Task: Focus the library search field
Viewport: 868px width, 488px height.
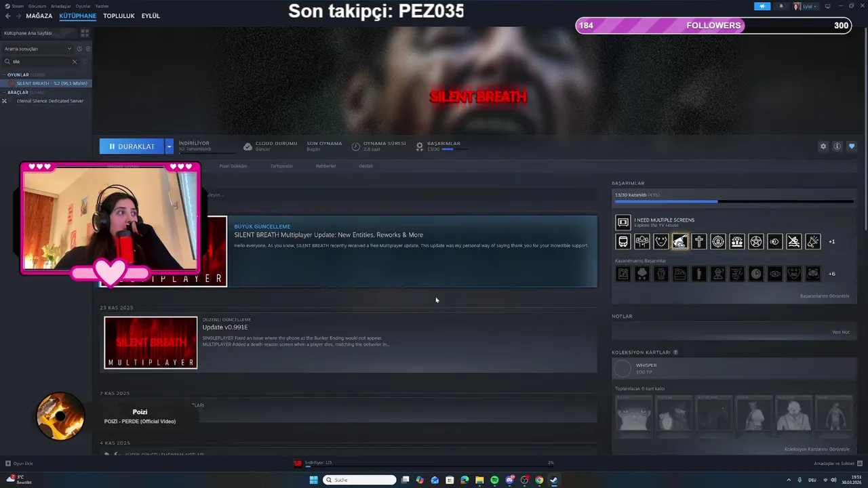Action: (40, 62)
